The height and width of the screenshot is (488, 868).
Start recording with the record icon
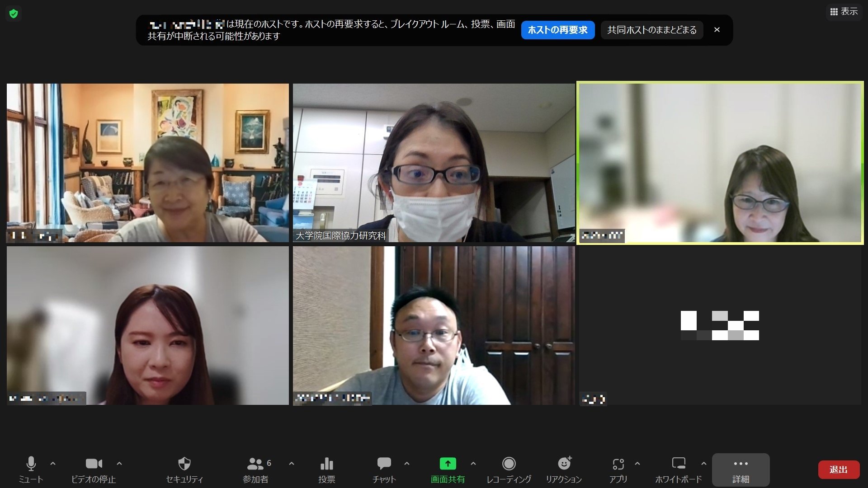[x=509, y=464]
